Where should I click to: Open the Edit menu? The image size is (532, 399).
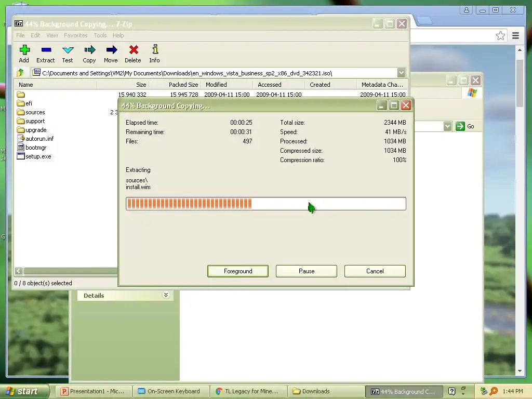(35, 35)
